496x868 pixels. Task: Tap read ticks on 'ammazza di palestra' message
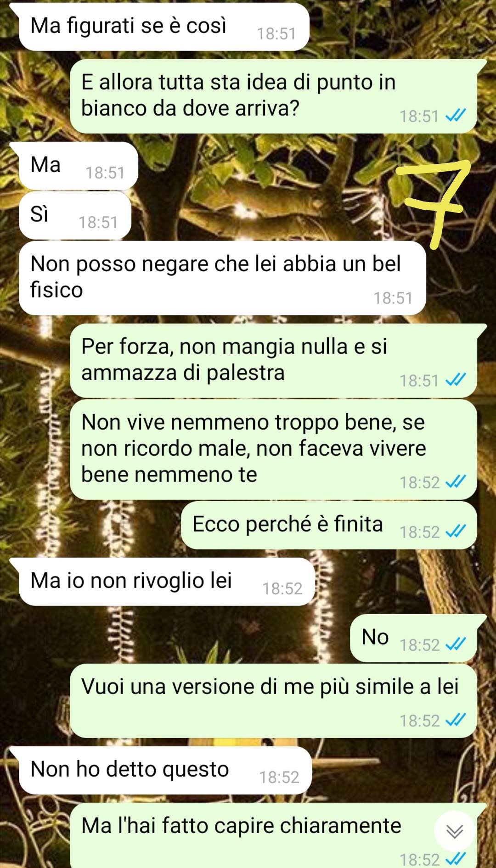(456, 380)
